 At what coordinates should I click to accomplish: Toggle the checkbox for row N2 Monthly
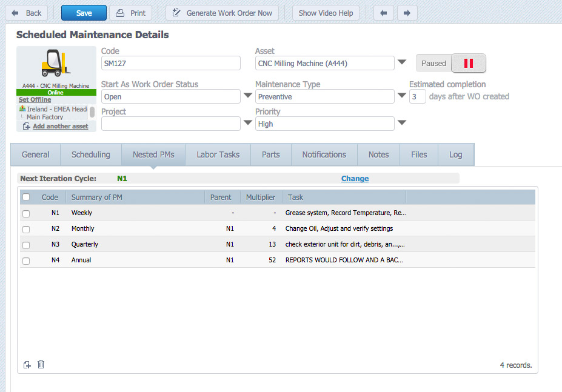pos(25,228)
